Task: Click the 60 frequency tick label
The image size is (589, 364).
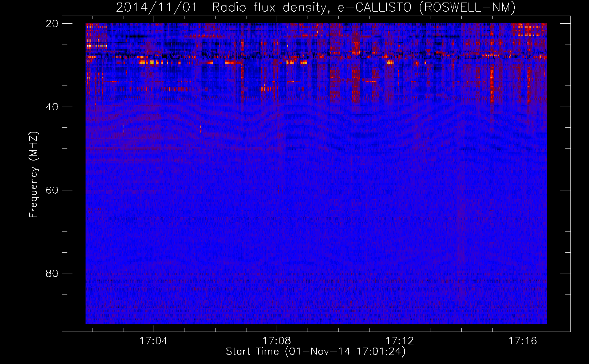Action: [52, 190]
